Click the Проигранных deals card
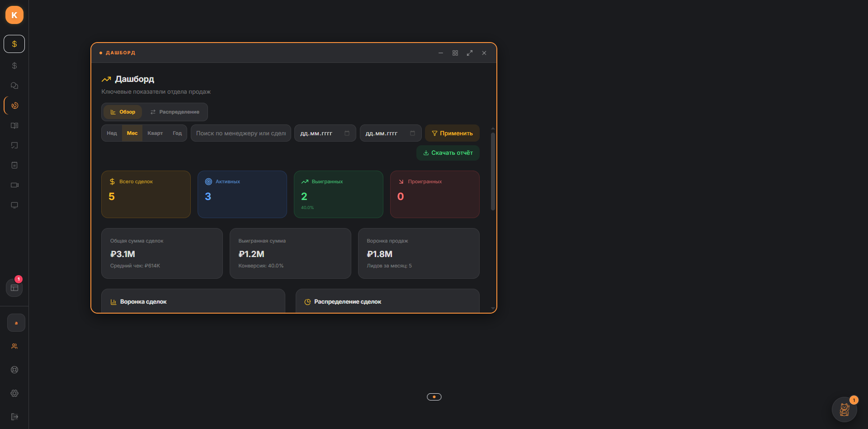This screenshot has height=429, width=868. (435, 194)
